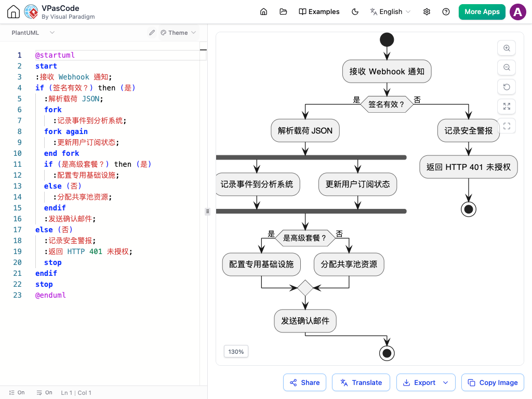Click line number 11 in the gutter
The image size is (532, 399).
coord(17,164)
